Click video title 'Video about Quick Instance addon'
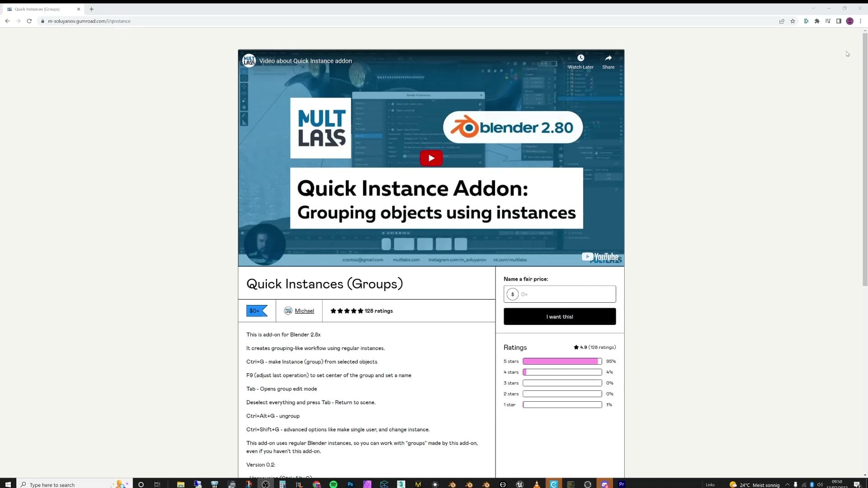 (x=305, y=61)
